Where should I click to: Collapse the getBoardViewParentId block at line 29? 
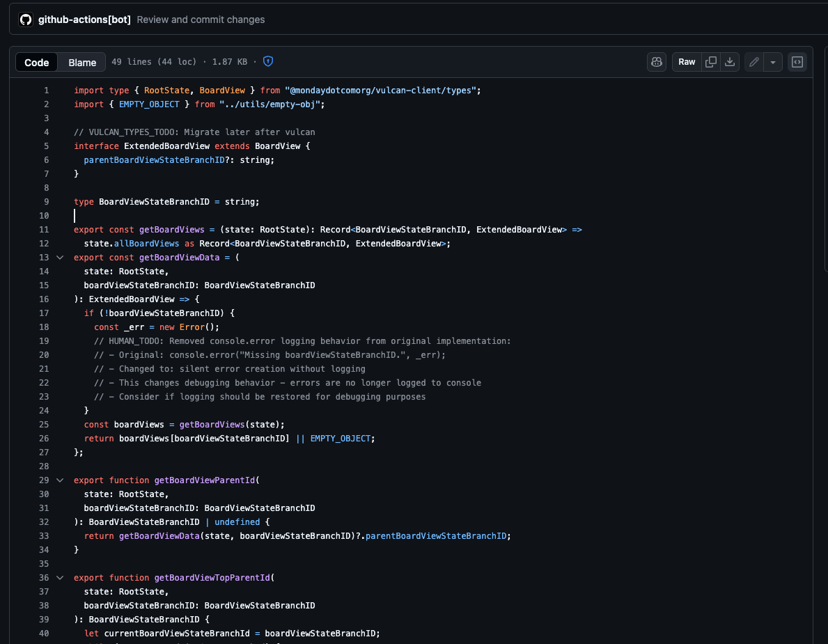pyautogui.click(x=60, y=480)
